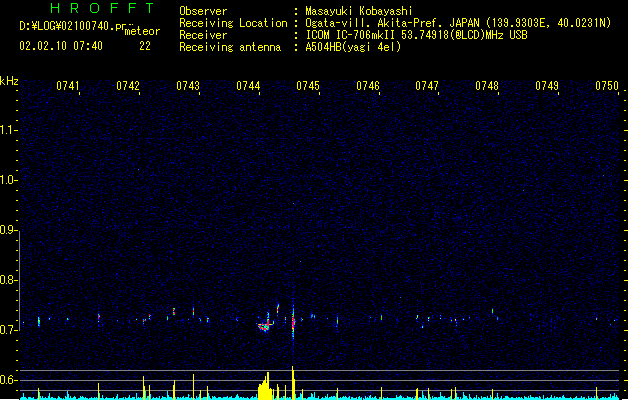The width and height of the screenshot is (629, 400).
Task: Click the tall vertical echo streak before 0745
Action: pos(293,321)
